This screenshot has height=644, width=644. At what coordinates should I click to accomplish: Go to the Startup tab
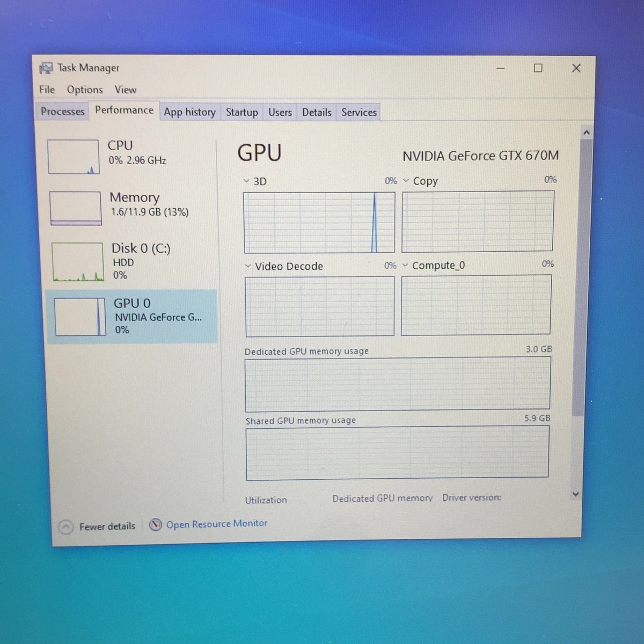(x=241, y=112)
